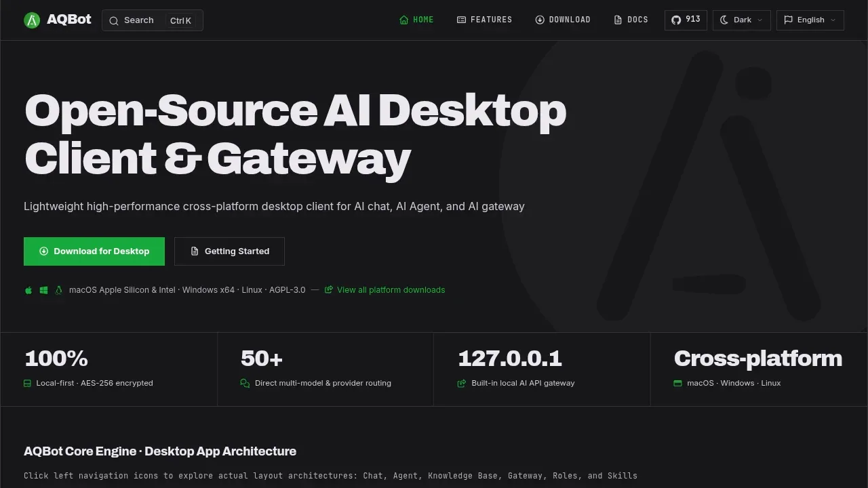868x488 pixels.
Task: Click download icon in Download for Desktop
Action: pyautogui.click(x=44, y=251)
